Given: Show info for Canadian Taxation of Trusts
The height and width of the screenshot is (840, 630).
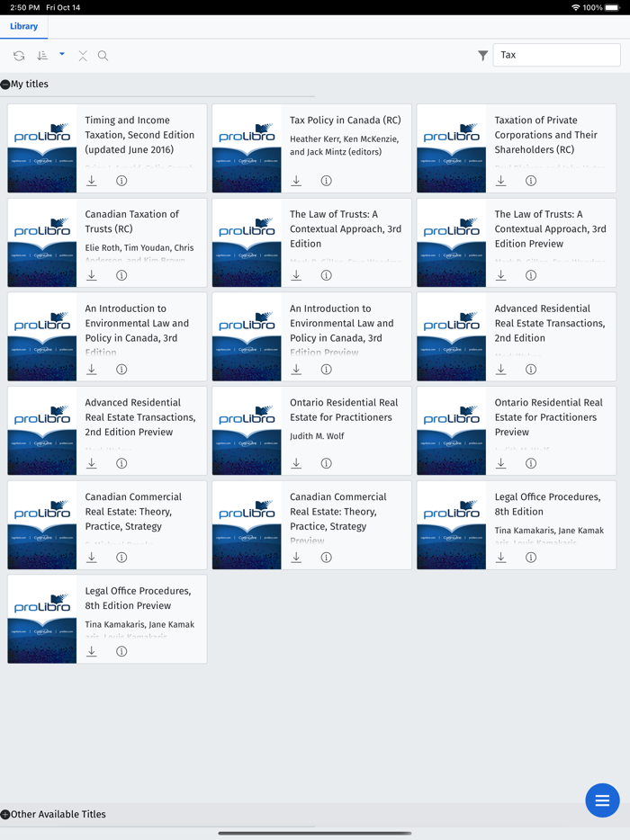Looking at the screenshot, I should 121,275.
